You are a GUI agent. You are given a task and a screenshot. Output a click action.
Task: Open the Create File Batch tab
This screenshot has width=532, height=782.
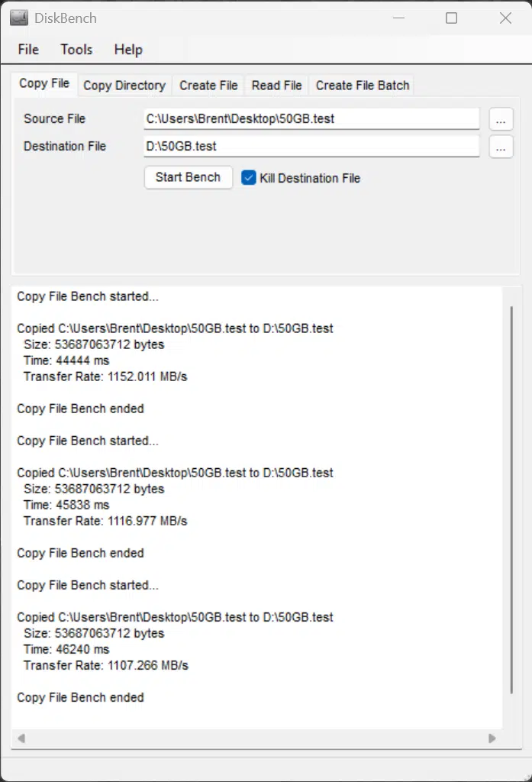pyautogui.click(x=363, y=86)
